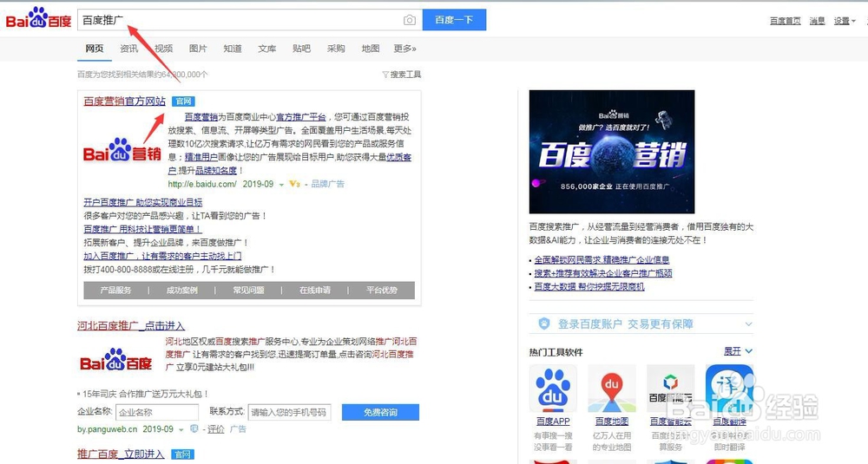Click the Bai营销 logo image in first result
This screenshot has width=868, height=464.
[122, 150]
